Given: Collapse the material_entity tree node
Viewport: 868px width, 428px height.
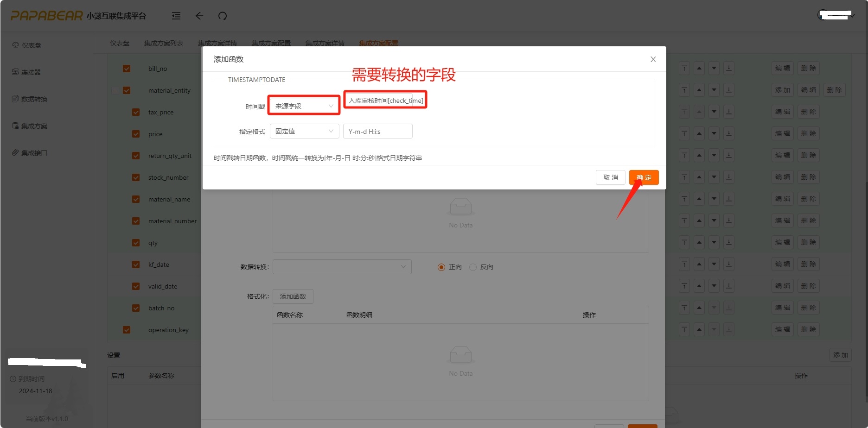Looking at the screenshot, I should tap(115, 91).
